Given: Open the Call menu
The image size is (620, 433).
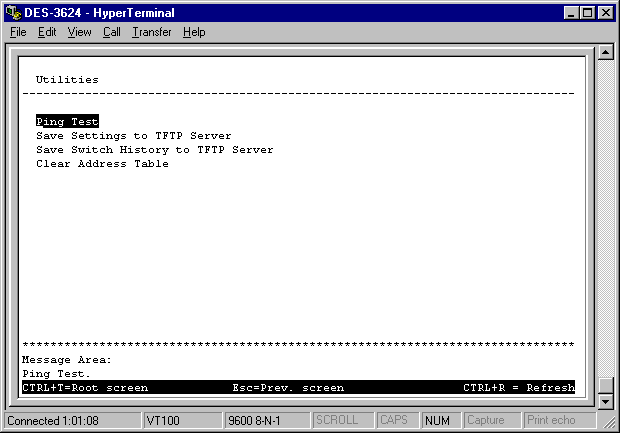Looking at the screenshot, I should tap(111, 32).
